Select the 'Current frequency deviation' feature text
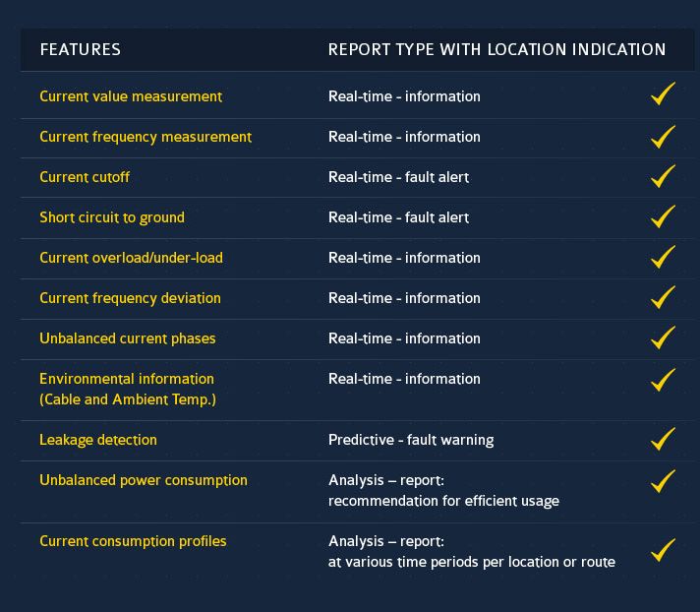 (130, 298)
